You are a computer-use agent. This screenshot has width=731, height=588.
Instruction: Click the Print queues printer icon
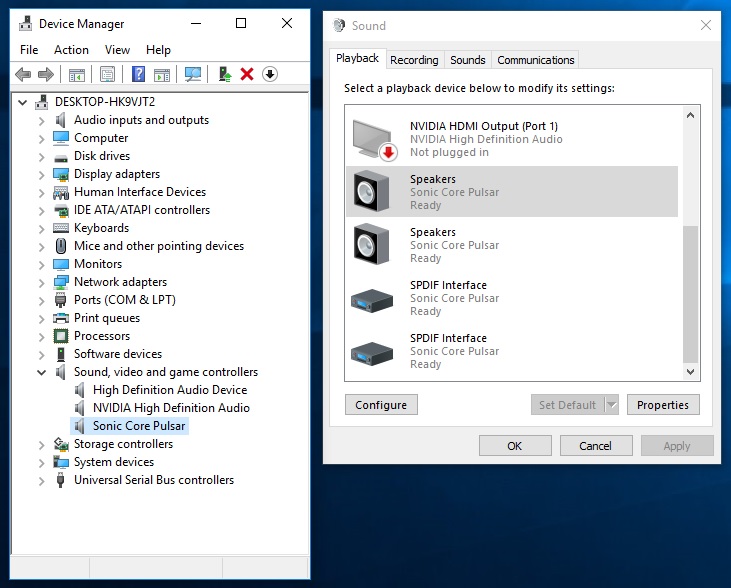(x=61, y=318)
